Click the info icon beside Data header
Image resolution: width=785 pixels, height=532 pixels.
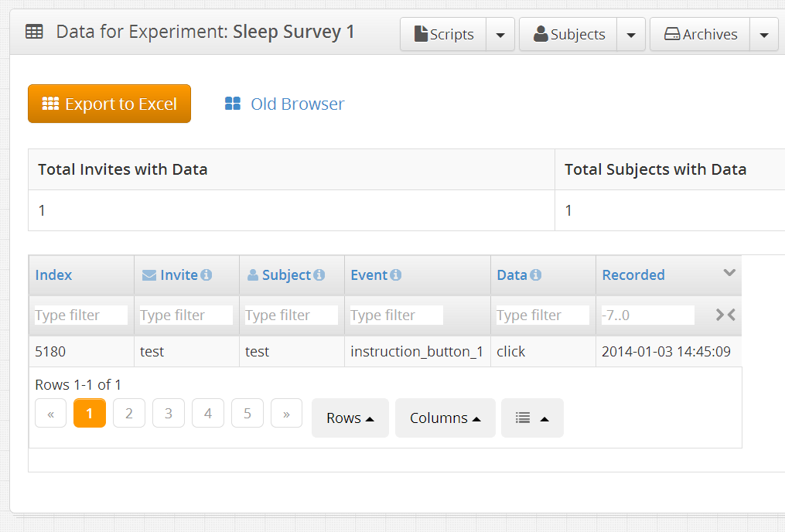click(536, 275)
